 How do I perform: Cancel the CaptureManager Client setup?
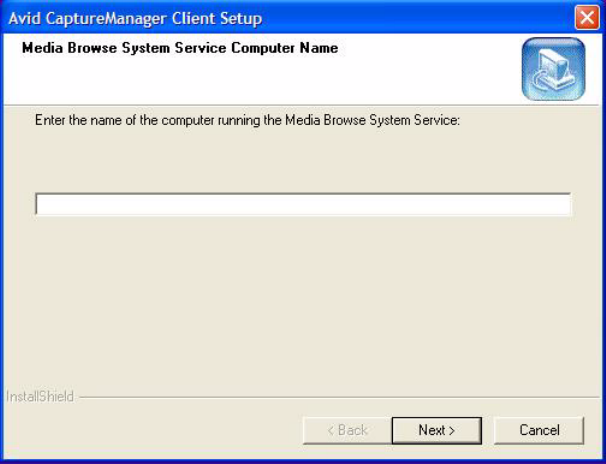(x=538, y=430)
